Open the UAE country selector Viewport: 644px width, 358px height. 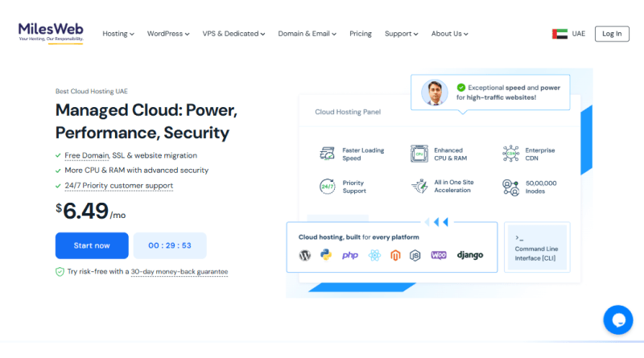[569, 34]
